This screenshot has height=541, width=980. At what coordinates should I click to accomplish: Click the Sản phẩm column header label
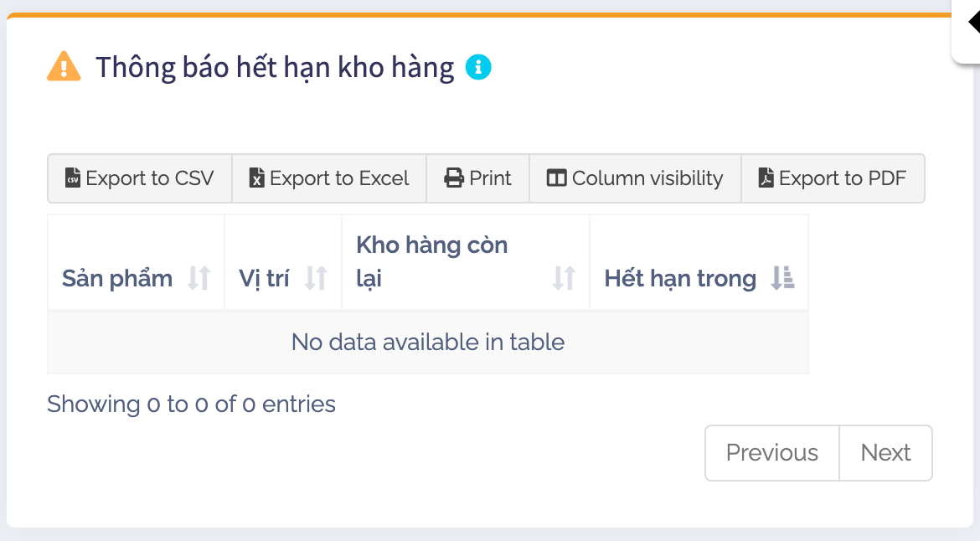coord(117,278)
